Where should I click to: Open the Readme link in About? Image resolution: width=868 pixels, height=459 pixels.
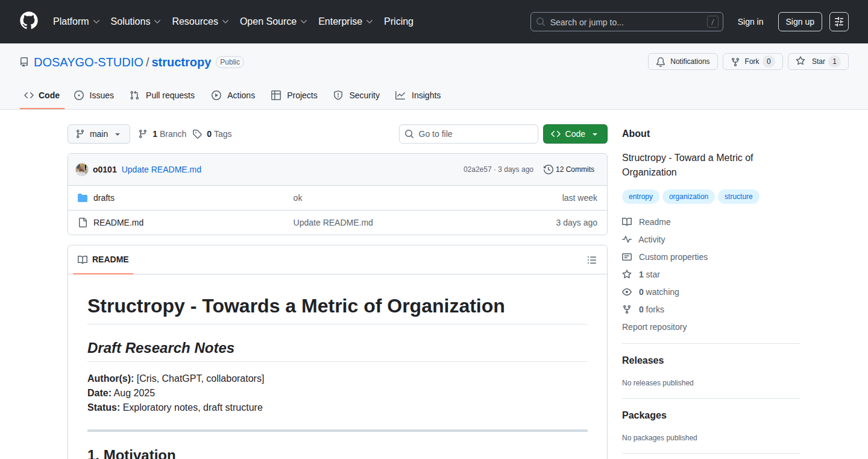pos(647,222)
